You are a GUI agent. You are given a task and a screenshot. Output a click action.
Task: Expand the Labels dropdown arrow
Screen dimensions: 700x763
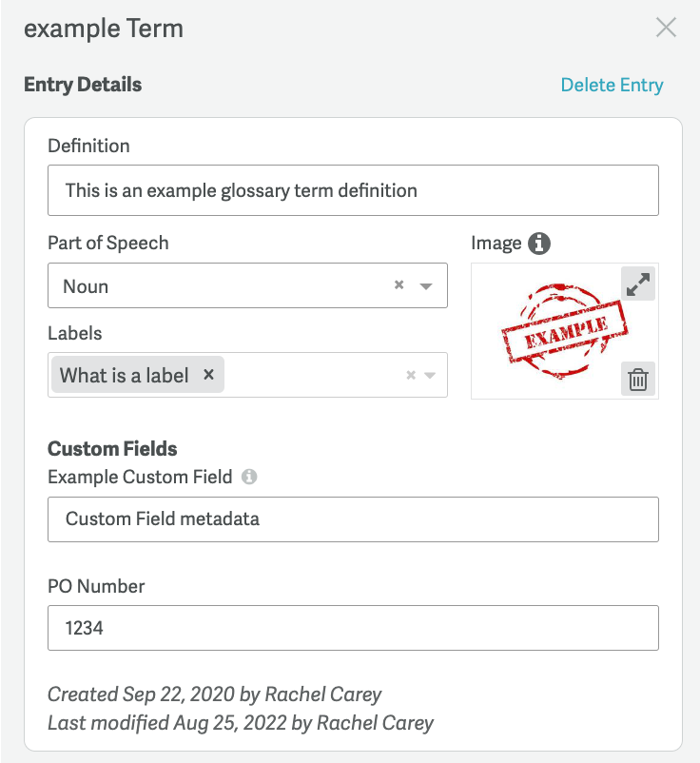(430, 375)
